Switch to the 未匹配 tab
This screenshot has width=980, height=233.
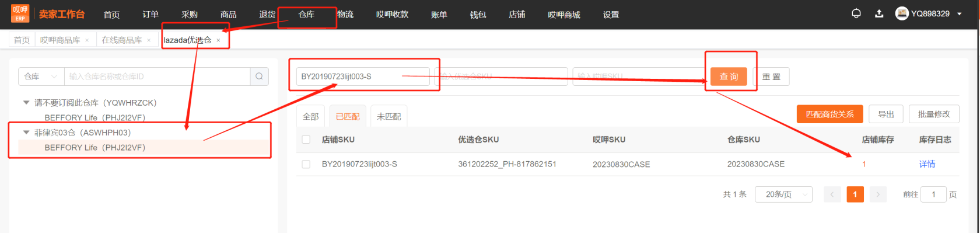(x=388, y=116)
